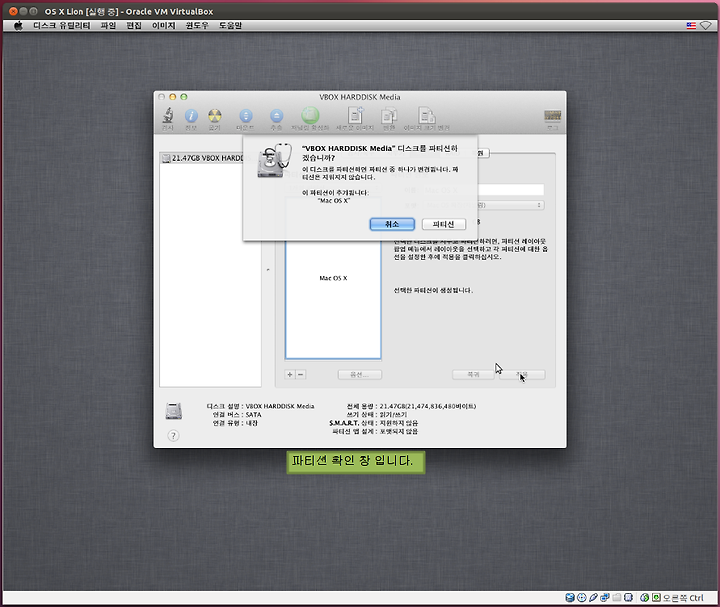
Task: Click the Apple logo menu
Action: (x=18, y=26)
